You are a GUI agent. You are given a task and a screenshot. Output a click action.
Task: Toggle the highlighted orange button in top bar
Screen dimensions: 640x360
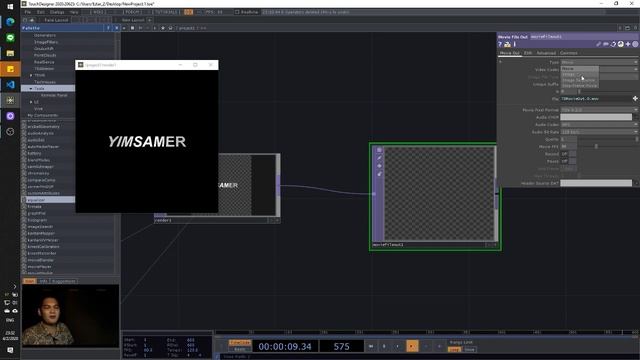pos(188,12)
